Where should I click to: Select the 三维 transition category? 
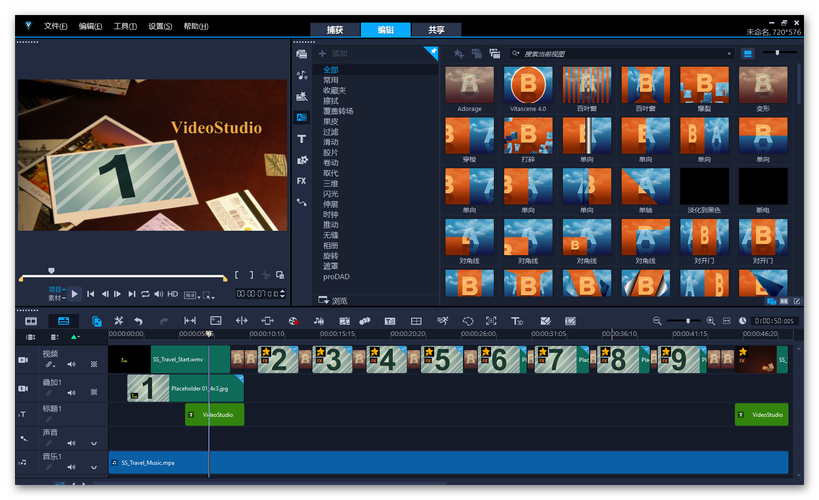[x=331, y=183]
